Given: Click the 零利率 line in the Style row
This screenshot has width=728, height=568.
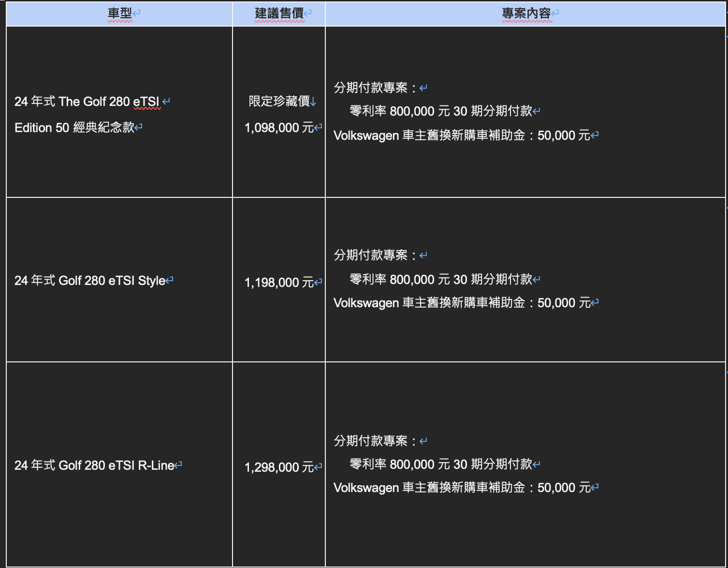Looking at the screenshot, I should click(x=440, y=280).
